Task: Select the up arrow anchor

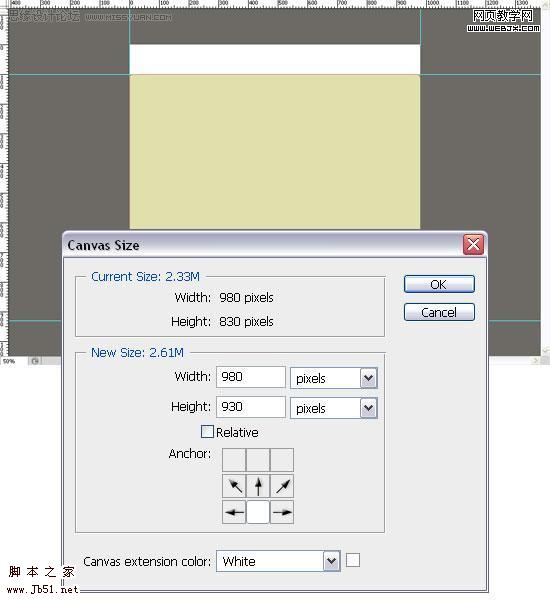Action: 258,486
